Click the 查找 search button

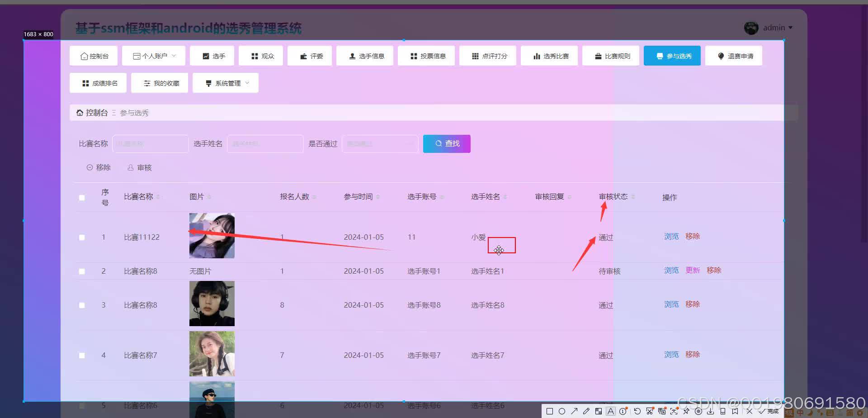[x=446, y=143]
